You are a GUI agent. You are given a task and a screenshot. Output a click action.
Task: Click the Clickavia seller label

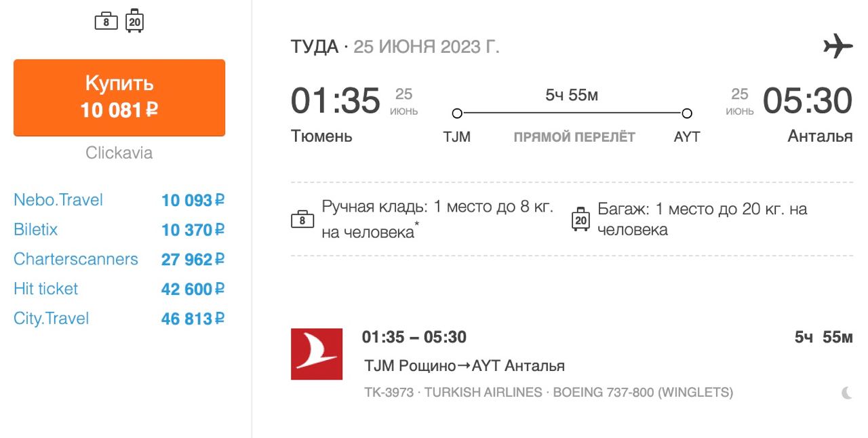pos(119,153)
